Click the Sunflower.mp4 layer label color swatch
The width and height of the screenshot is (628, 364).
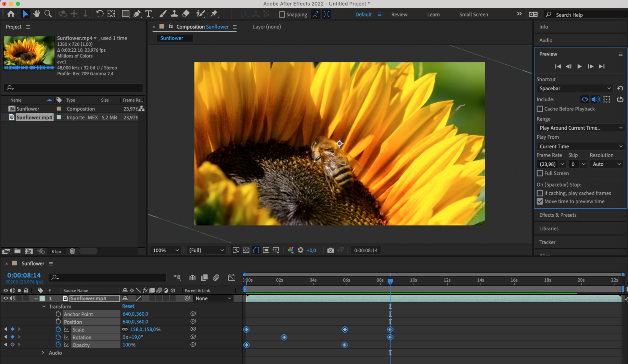(x=42, y=298)
